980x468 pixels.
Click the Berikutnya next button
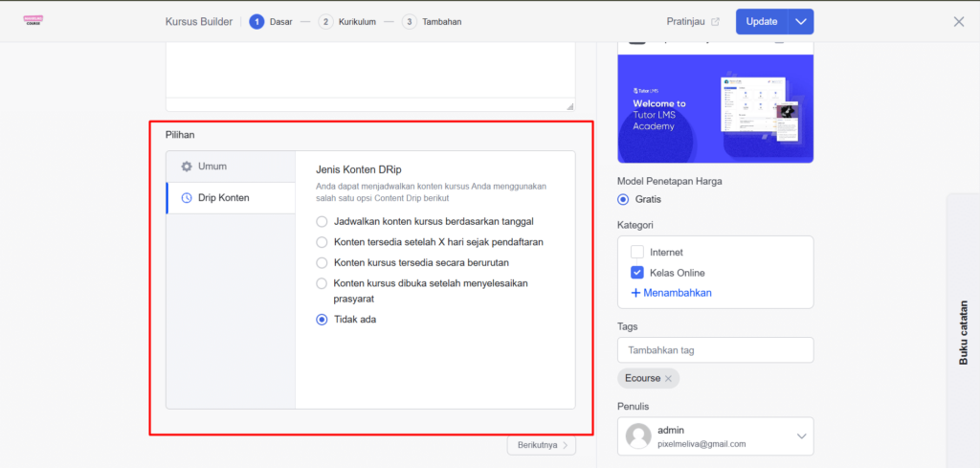541,445
